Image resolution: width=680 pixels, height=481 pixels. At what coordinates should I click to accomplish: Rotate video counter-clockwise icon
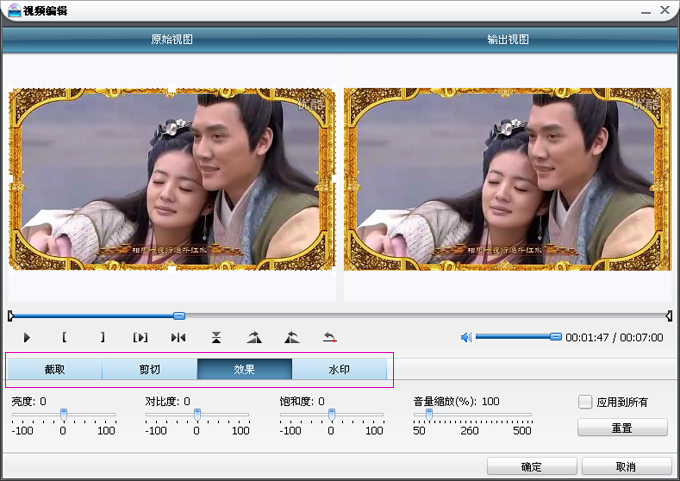click(x=292, y=337)
